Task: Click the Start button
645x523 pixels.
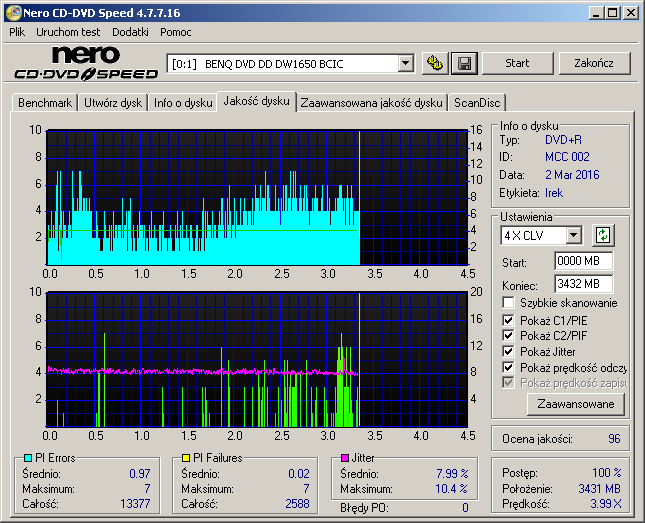Action: 517,63
